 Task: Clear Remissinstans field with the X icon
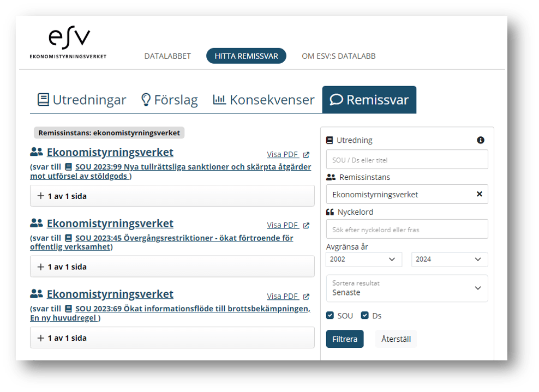(479, 194)
